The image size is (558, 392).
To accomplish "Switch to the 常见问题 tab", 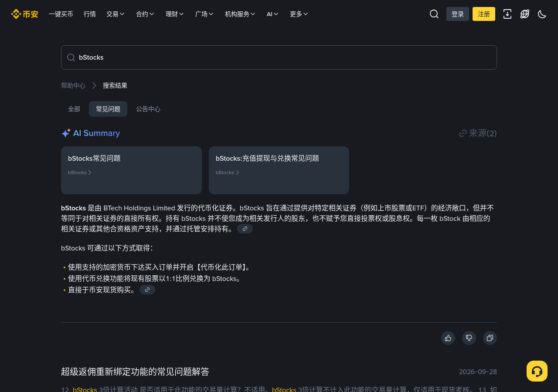I will click(108, 109).
